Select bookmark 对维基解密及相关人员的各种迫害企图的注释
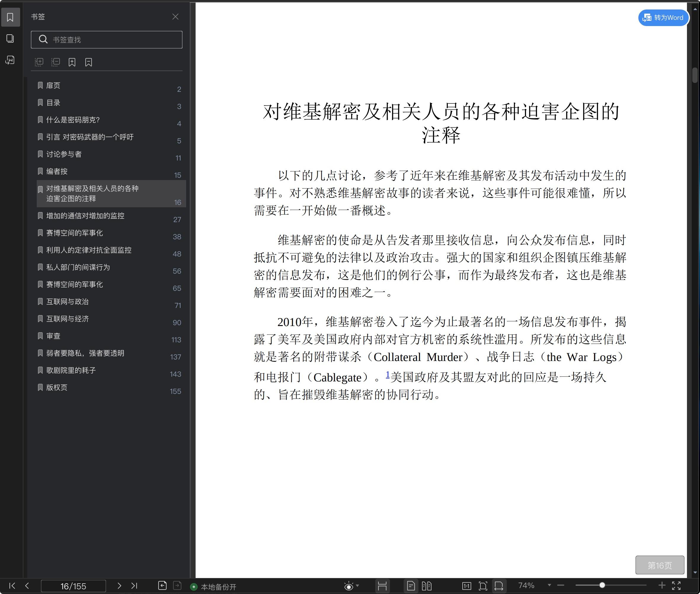Screen dimensions: 700x594 (111, 194)
